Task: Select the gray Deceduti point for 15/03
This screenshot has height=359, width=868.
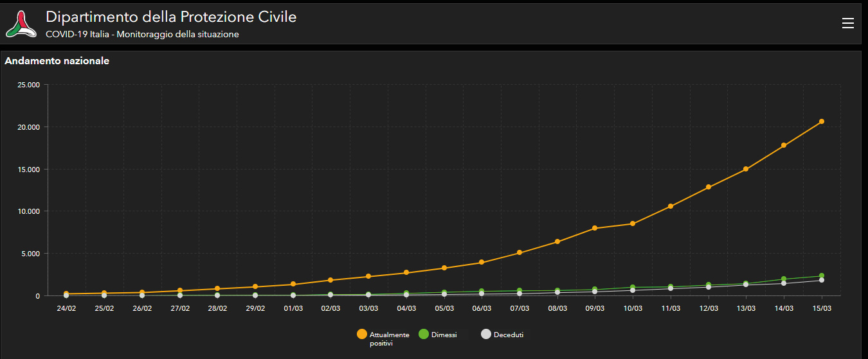Action: (822, 280)
